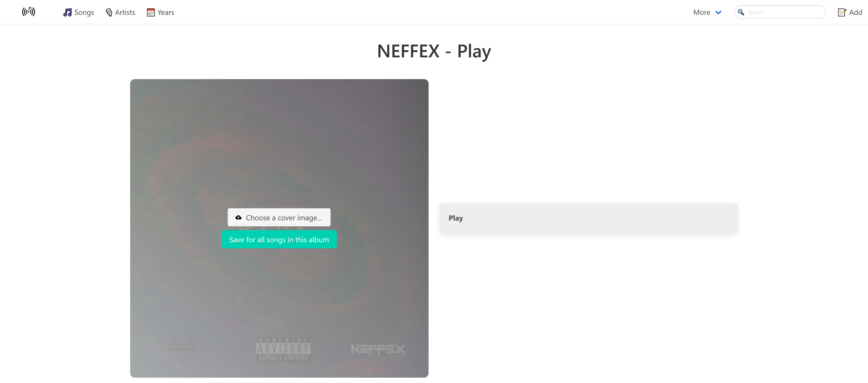Screen dimensions: 868x383
Task: Click the radio wave logo icon
Action: [29, 12]
